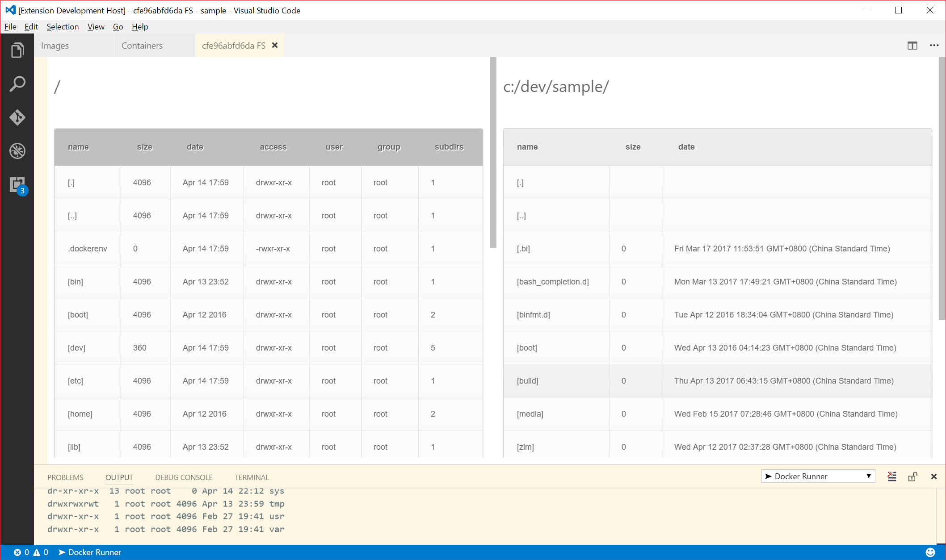Open the Selection menu
Viewport: 946px width, 560px height.
point(63,27)
